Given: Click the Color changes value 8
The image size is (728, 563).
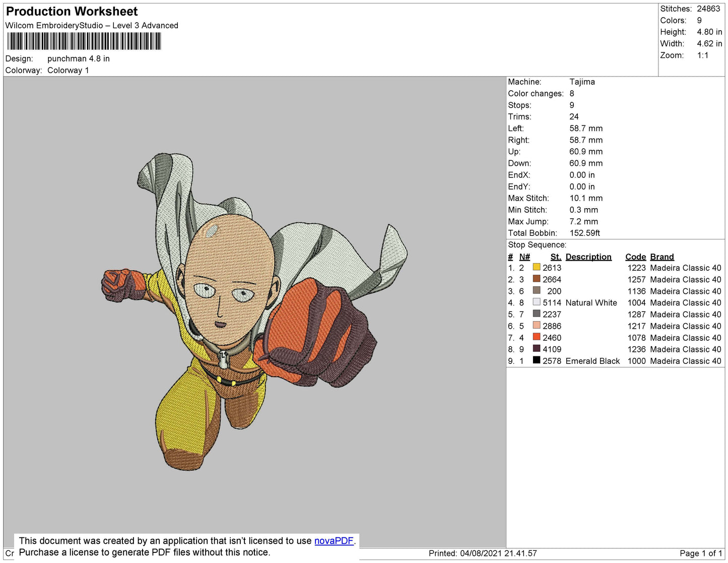Looking at the screenshot, I should pyautogui.click(x=572, y=93).
